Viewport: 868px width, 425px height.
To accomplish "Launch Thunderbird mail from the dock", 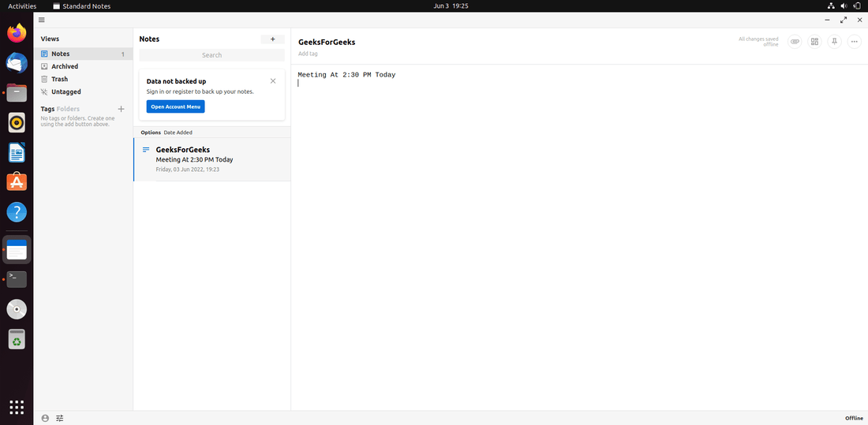I will [x=17, y=62].
